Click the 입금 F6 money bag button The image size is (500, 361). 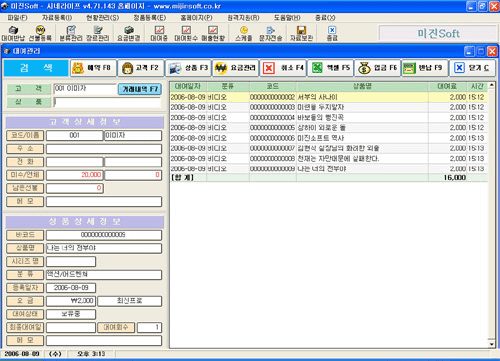(378, 68)
